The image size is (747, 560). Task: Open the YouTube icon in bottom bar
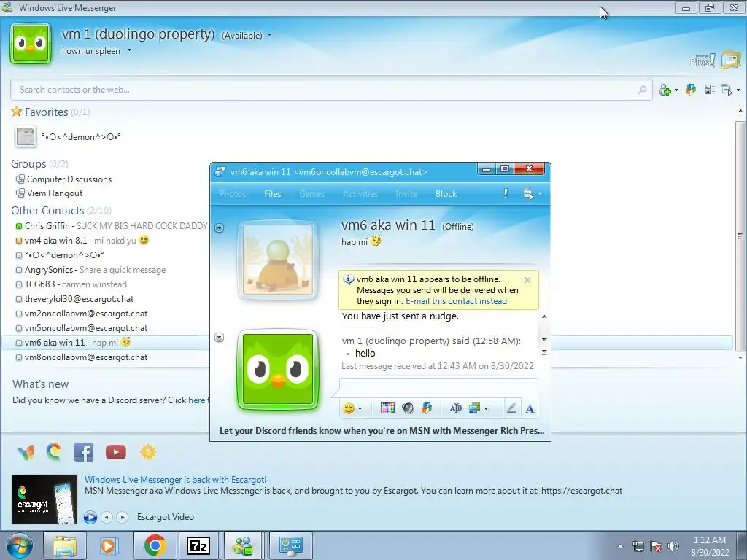(116, 452)
